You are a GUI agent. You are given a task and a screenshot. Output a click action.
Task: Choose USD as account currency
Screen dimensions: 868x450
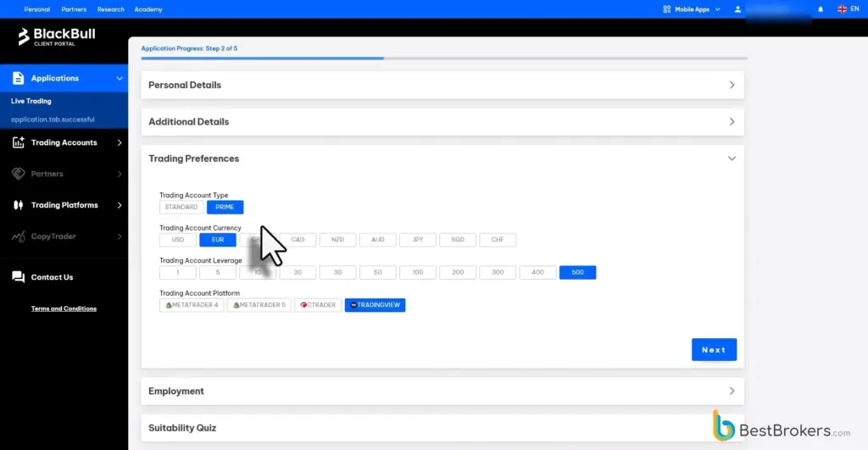[x=178, y=240]
